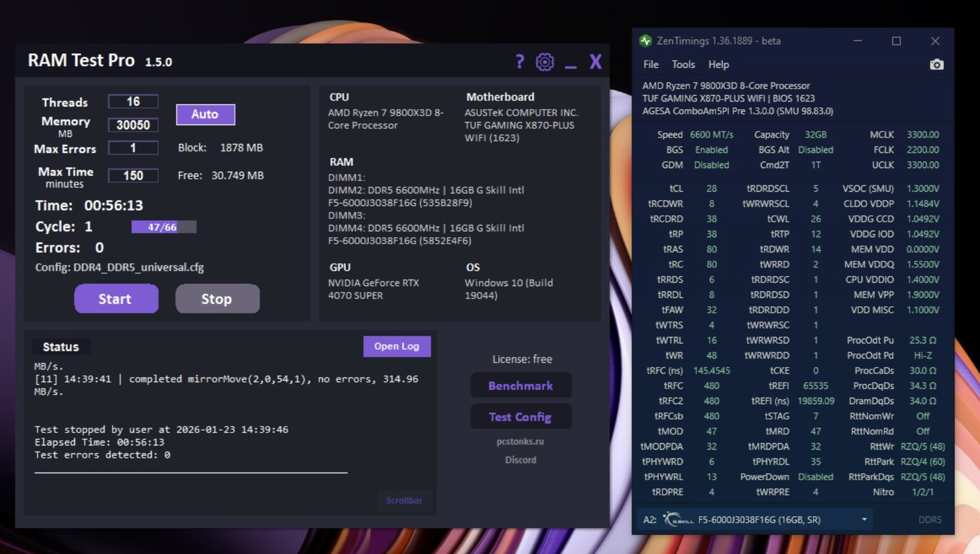Click GDM Disabled value
This screenshot has height=554, width=980.
711,165
